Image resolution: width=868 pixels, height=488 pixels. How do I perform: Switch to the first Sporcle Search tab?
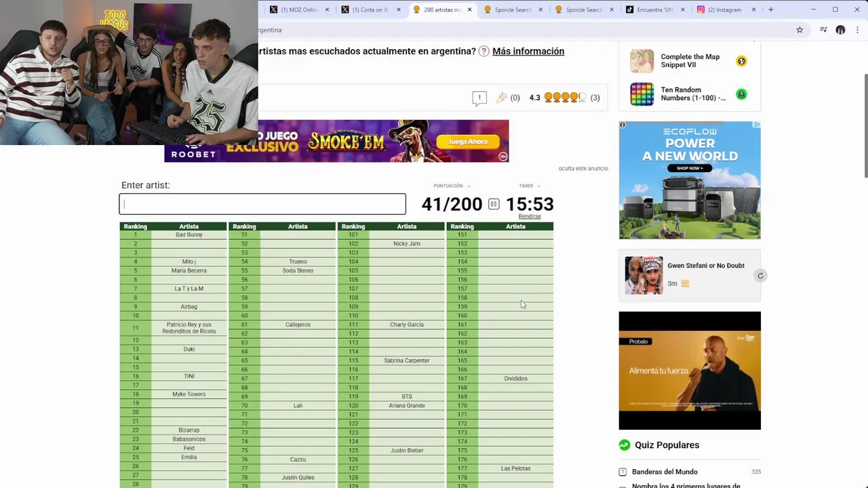pyautogui.click(x=511, y=9)
